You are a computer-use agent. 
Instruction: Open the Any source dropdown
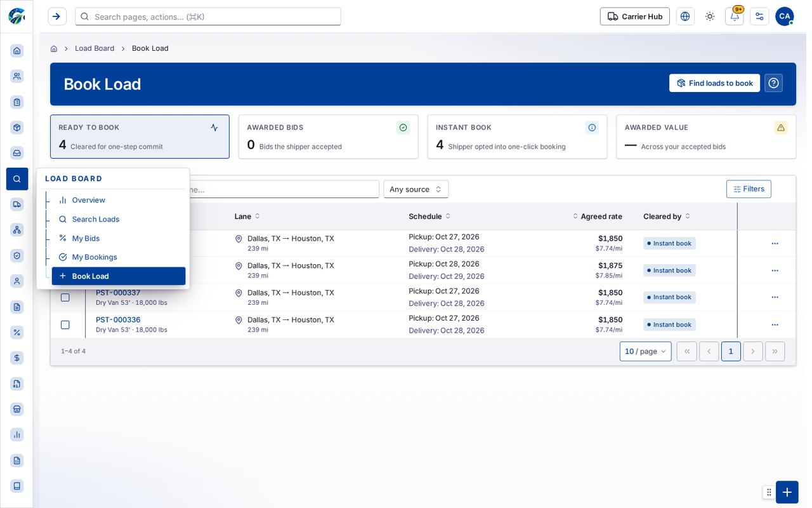coord(416,189)
